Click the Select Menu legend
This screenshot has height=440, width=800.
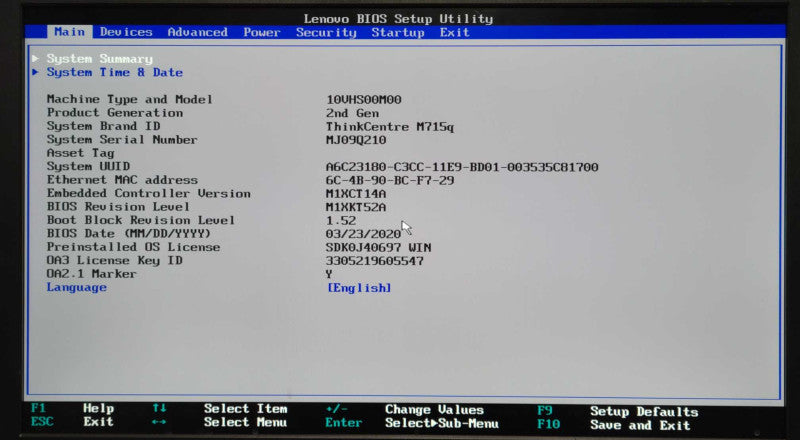point(245,423)
